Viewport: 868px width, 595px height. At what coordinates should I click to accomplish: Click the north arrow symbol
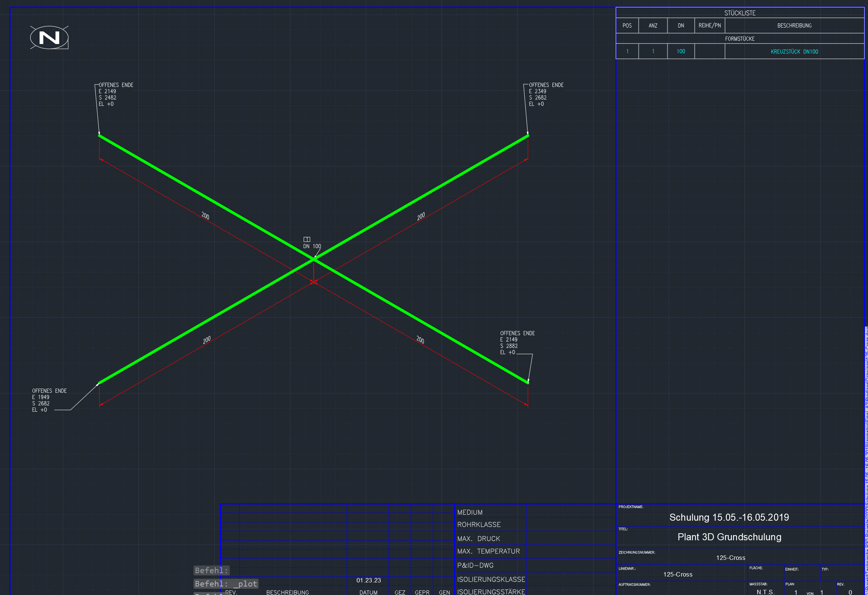pyautogui.click(x=48, y=37)
